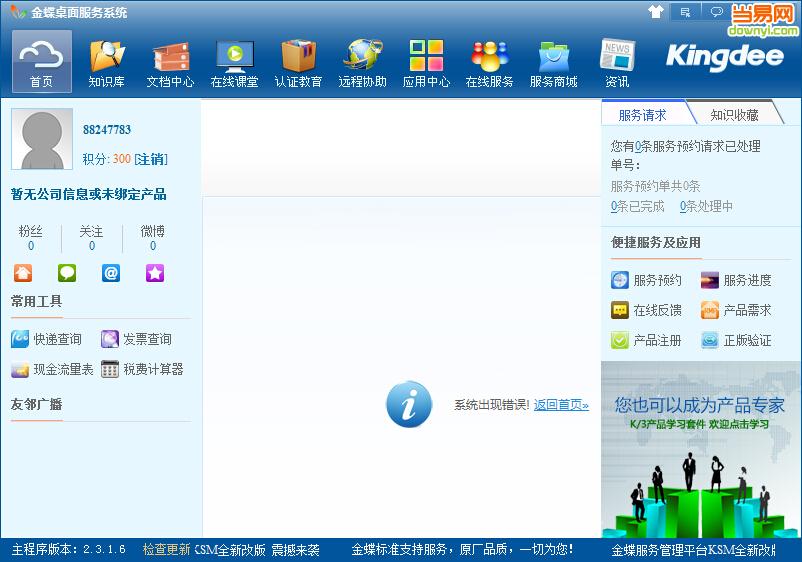The width and height of the screenshot is (802, 562).
Task: Open the 应用中心 app center
Action: [x=426, y=63]
